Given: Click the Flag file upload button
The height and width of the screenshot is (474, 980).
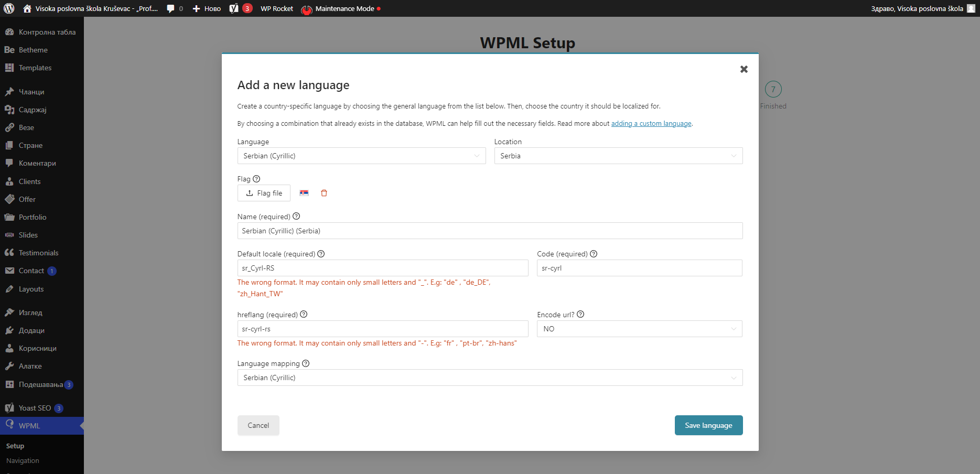Looking at the screenshot, I should click(x=264, y=193).
